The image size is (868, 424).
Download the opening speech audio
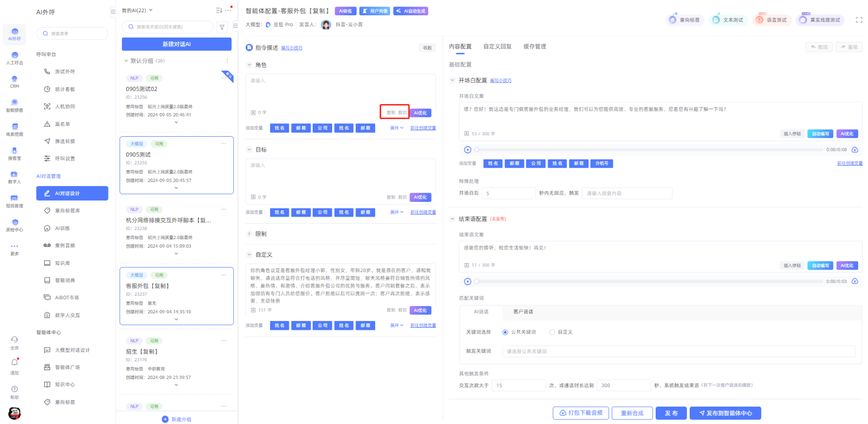tap(855, 150)
